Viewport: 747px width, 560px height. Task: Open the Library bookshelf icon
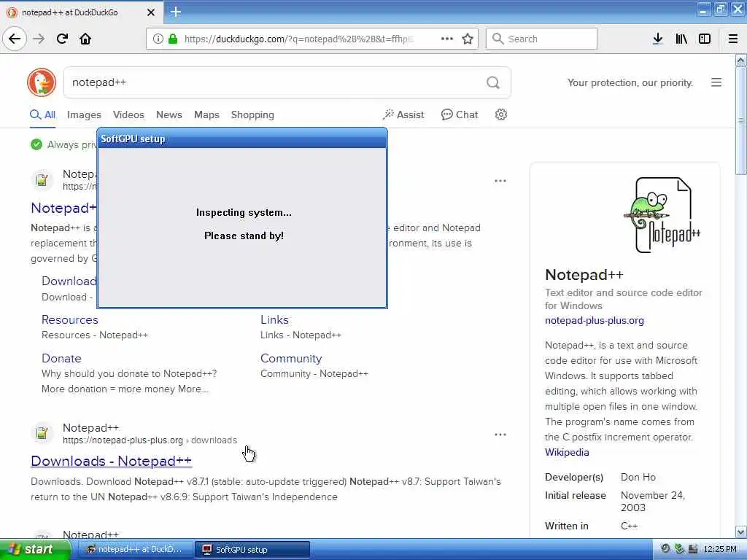point(681,39)
